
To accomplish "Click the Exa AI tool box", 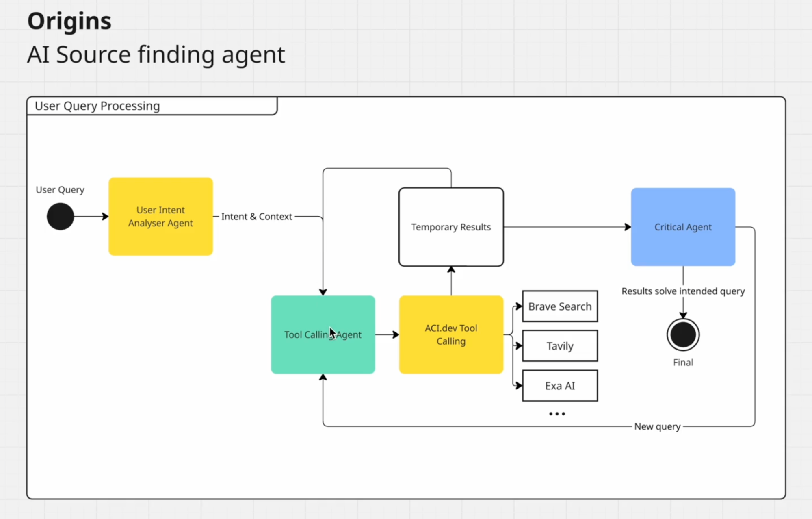I will pos(560,385).
